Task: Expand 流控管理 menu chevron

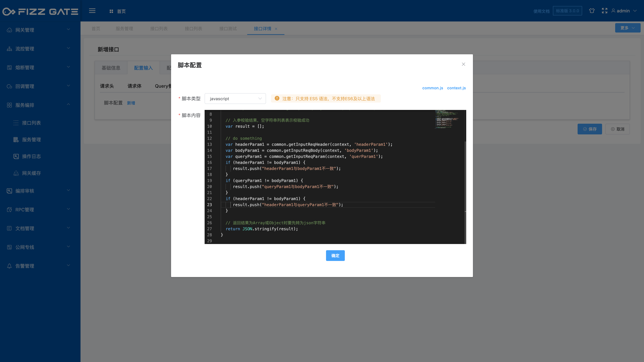Action: [x=68, y=48]
